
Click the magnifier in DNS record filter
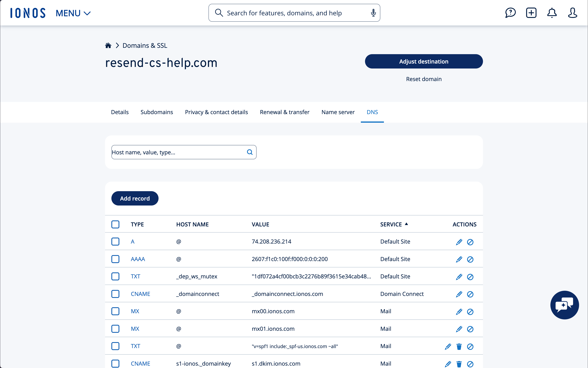(250, 152)
